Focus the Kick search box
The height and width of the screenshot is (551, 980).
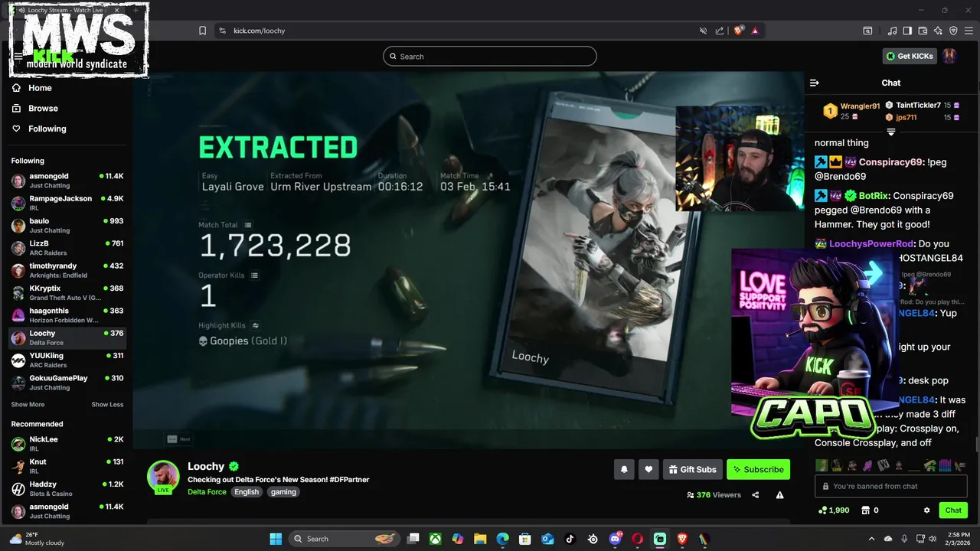pos(490,57)
